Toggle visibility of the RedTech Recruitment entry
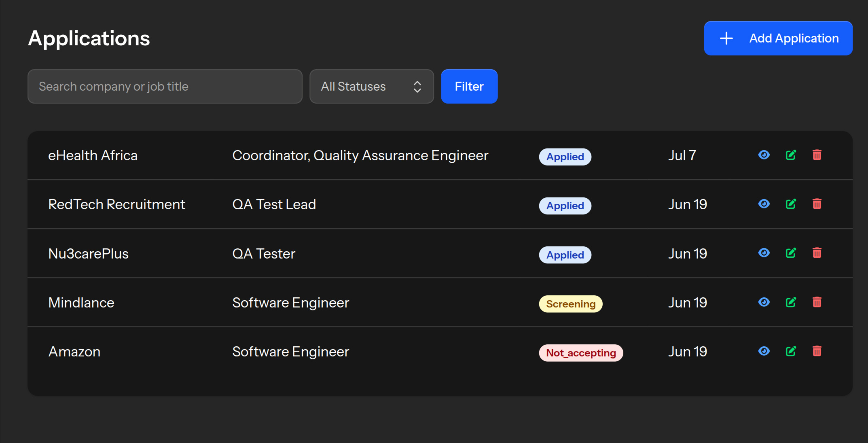The width and height of the screenshot is (868, 443). tap(764, 204)
